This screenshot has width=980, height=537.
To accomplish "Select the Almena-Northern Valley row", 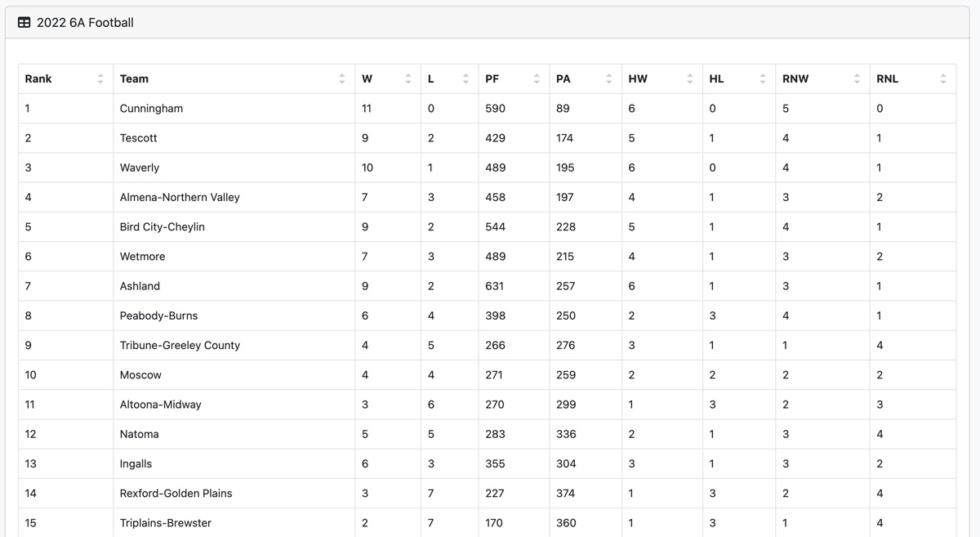I will (487, 197).
